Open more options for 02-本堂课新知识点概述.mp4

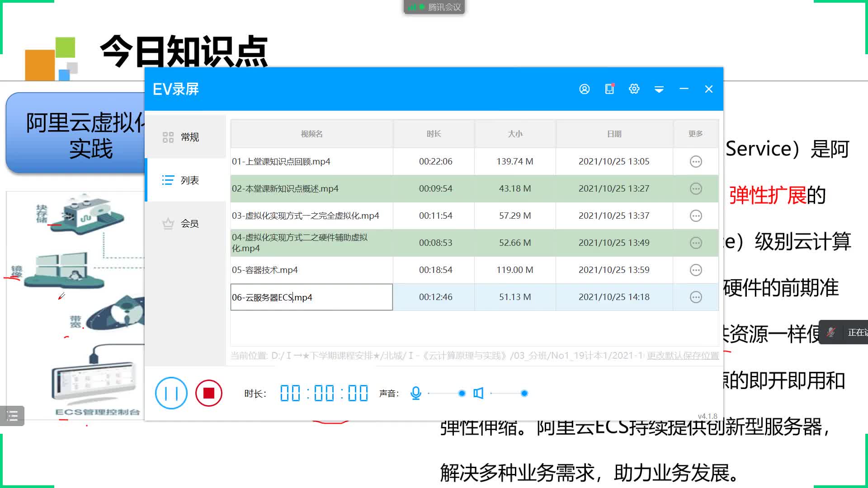pos(696,188)
